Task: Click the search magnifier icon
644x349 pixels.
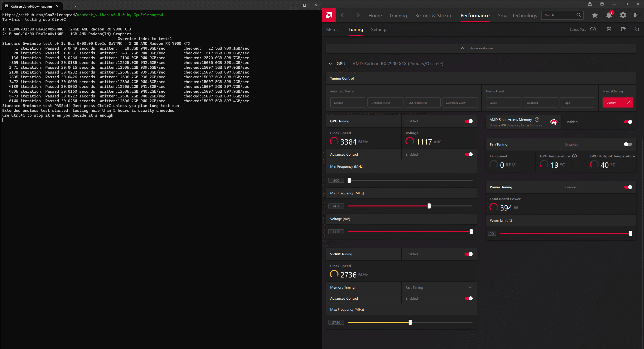Action: tap(579, 15)
